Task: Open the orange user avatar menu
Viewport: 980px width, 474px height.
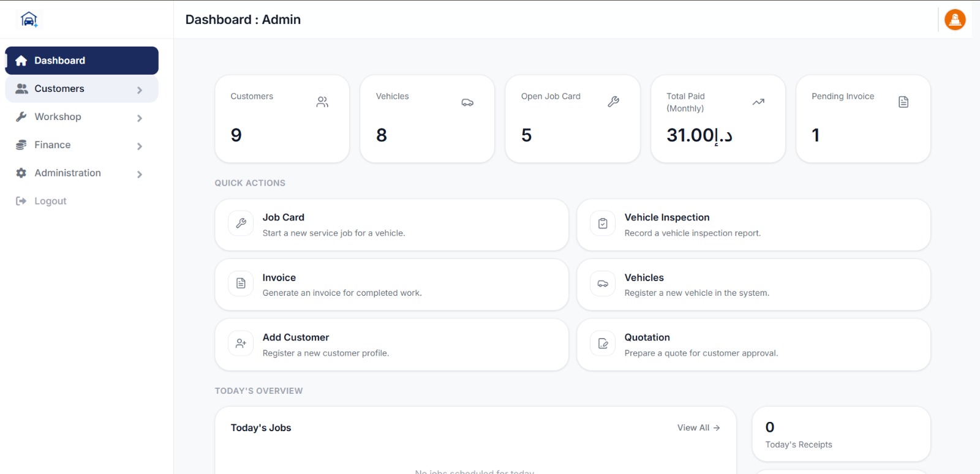Action: [x=955, y=20]
